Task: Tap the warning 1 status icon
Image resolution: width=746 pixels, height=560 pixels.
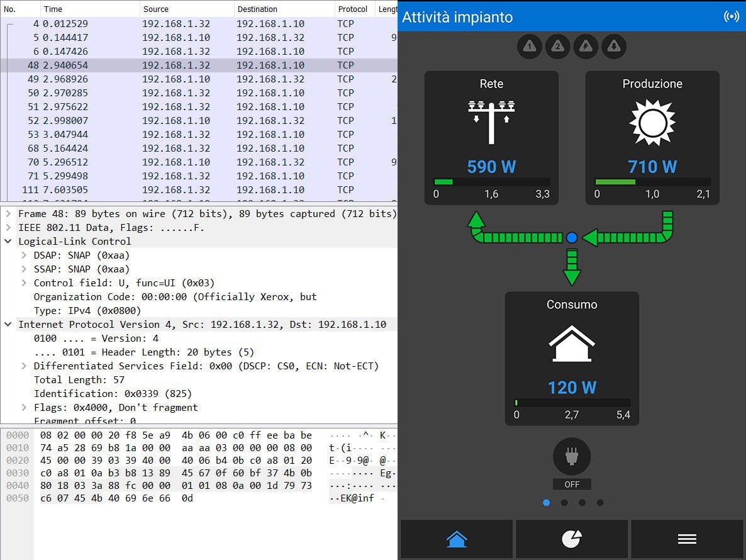Action: 530,47
